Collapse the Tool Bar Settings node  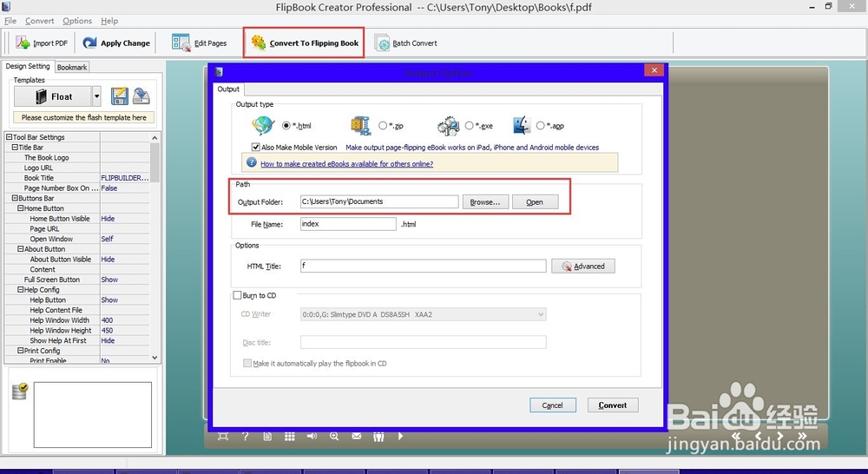[9, 137]
